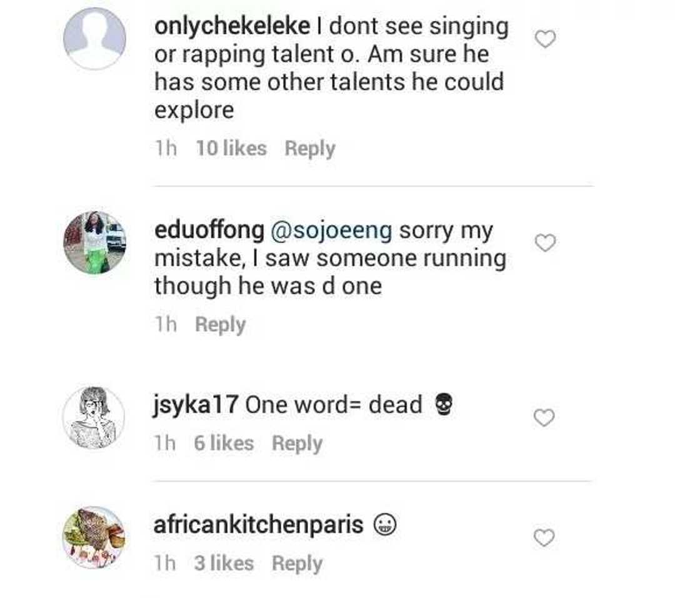Screen dimensions: 700x598
Task: Toggle the heart under africankitchenparis's comment
Action: point(545,537)
